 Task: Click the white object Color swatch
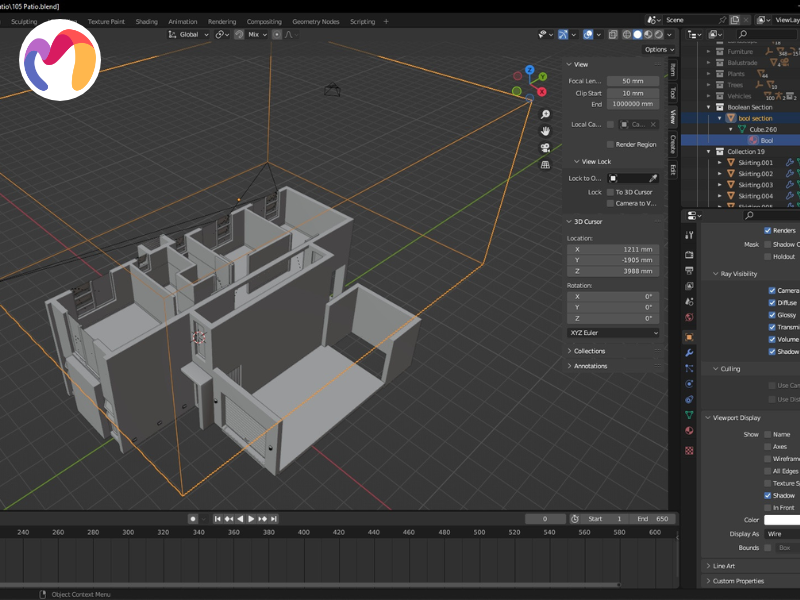click(x=782, y=520)
